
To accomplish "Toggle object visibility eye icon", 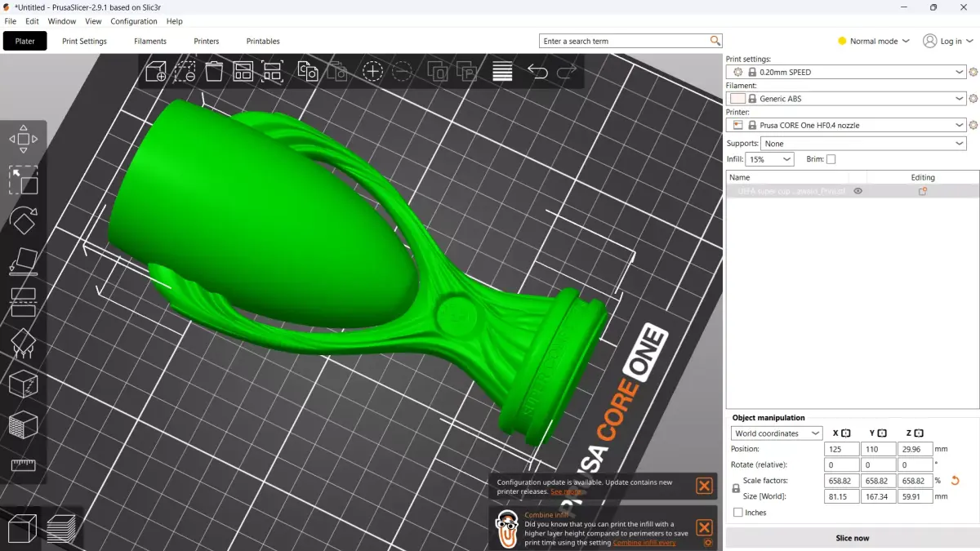I will [x=857, y=191].
